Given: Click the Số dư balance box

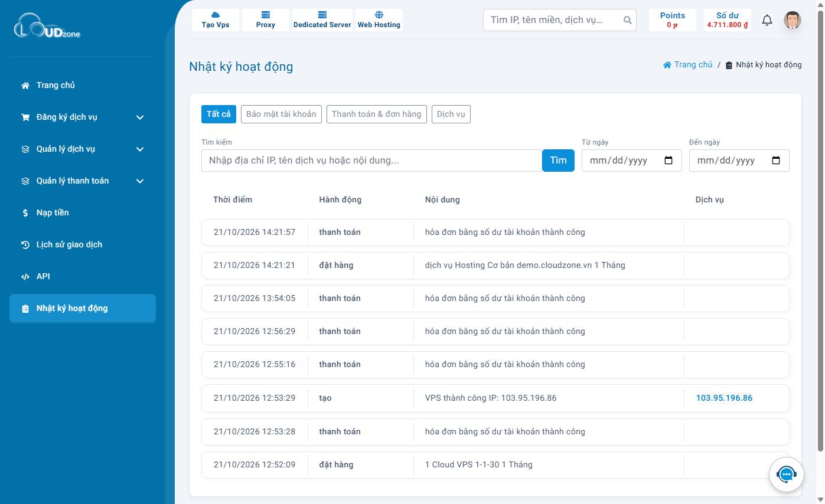Looking at the screenshot, I should click(728, 20).
